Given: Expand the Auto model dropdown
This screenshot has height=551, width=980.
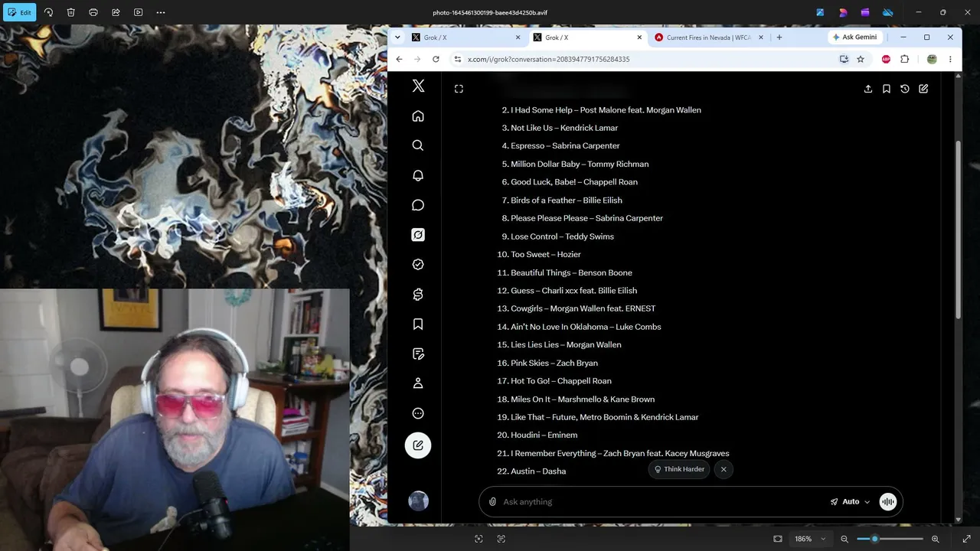Looking at the screenshot, I should pyautogui.click(x=851, y=502).
